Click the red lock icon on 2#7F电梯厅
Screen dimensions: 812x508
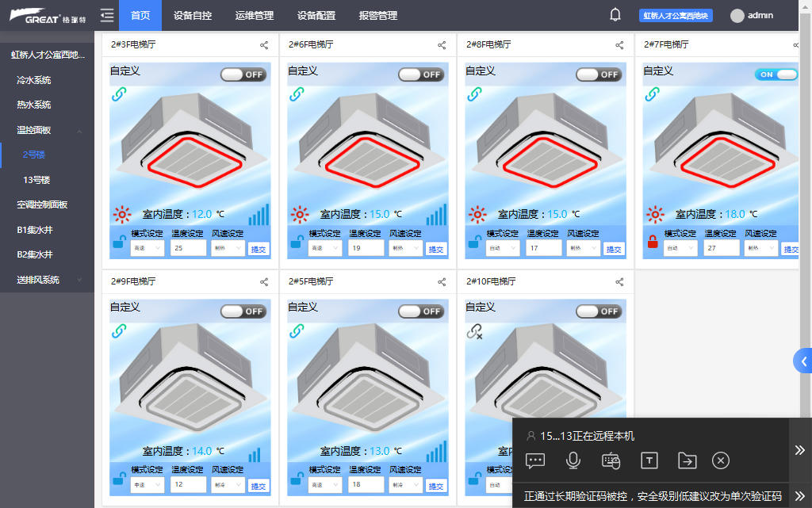(654, 243)
